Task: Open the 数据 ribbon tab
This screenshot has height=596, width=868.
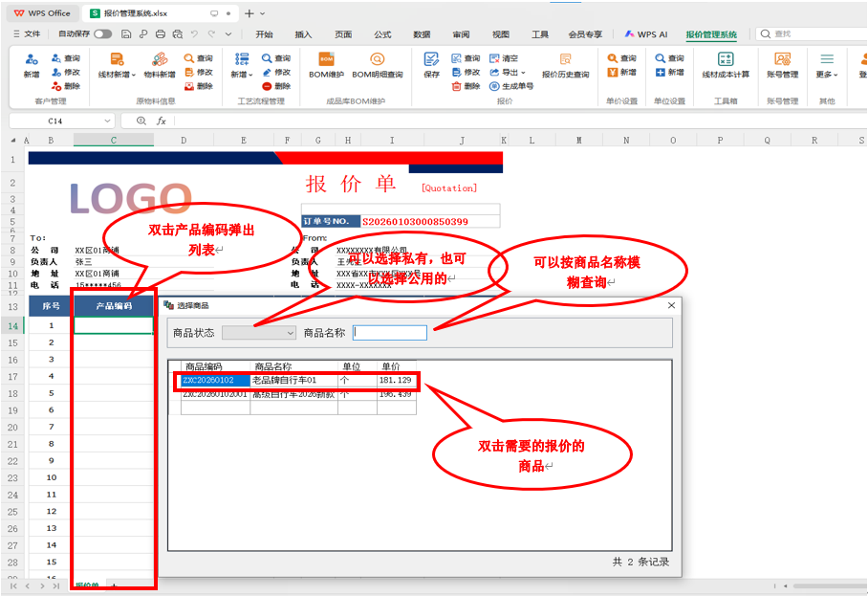Action: point(422,34)
